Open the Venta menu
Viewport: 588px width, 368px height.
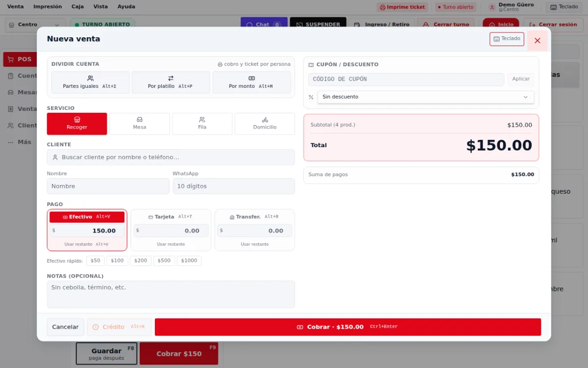tap(15, 7)
